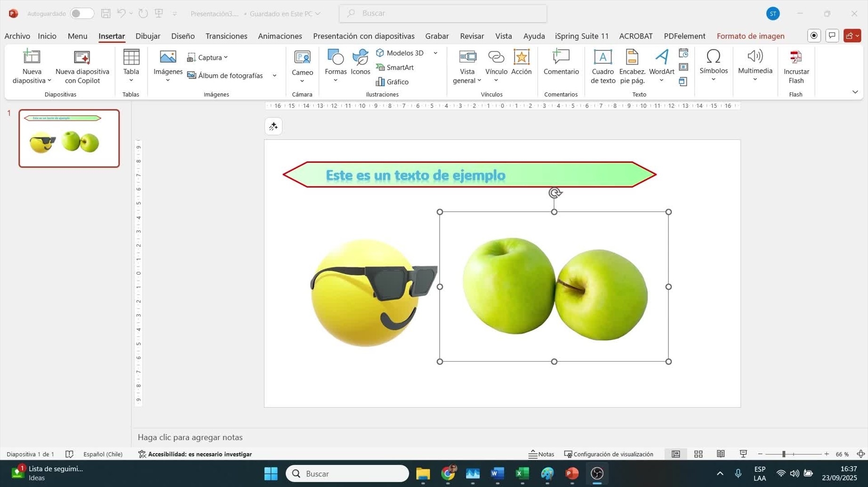Toggle the Autoguardado switch
This screenshot has height=487, width=868.
pyautogui.click(x=81, y=14)
